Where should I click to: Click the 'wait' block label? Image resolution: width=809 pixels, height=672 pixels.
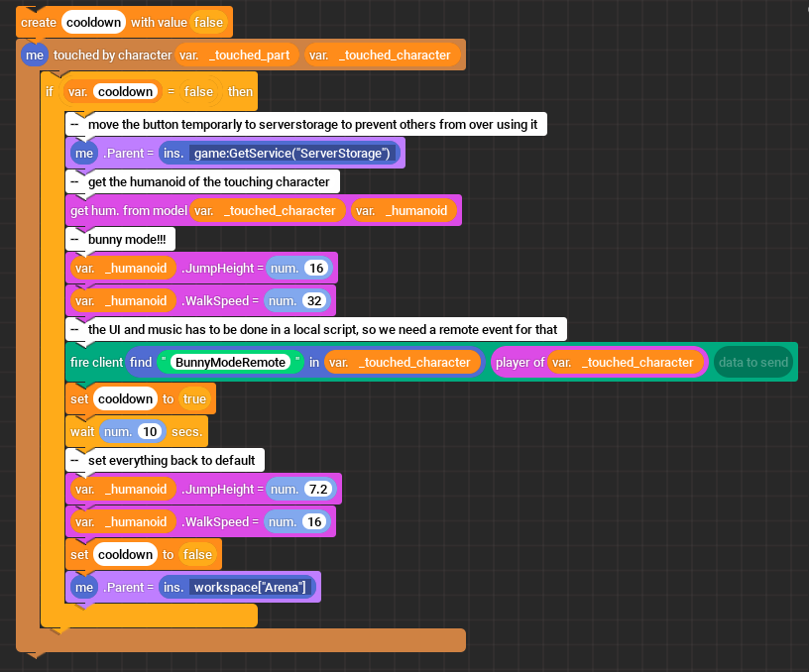82,431
